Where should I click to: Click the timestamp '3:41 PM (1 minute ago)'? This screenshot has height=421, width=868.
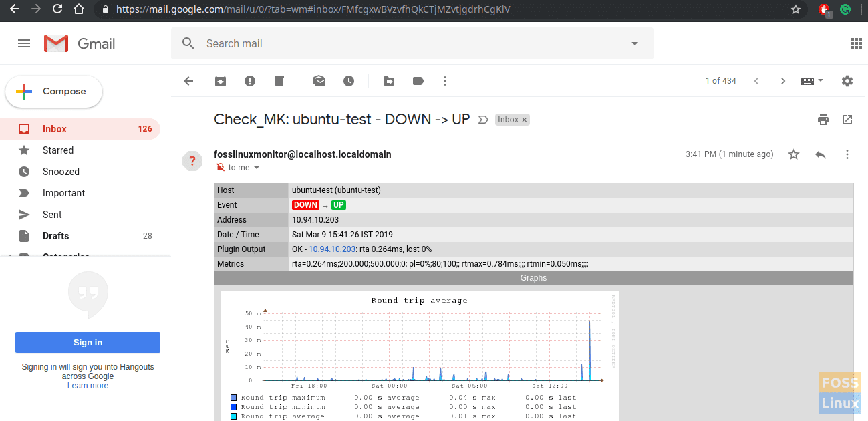[x=730, y=154]
